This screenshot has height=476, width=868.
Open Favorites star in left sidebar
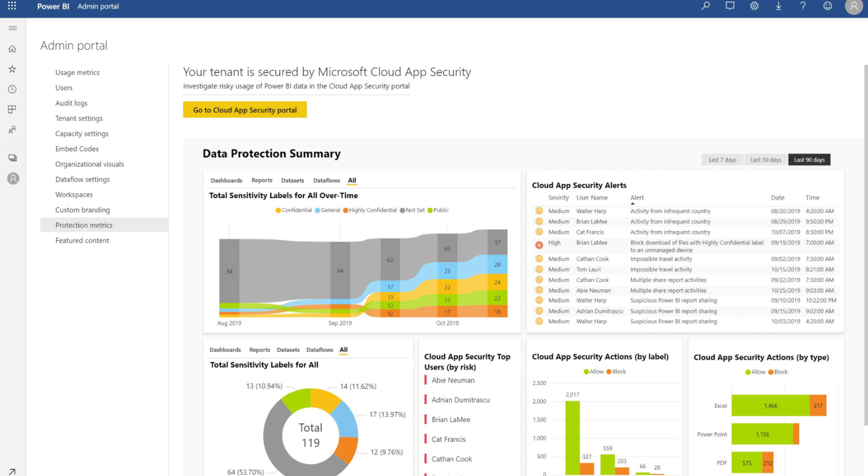[12, 69]
